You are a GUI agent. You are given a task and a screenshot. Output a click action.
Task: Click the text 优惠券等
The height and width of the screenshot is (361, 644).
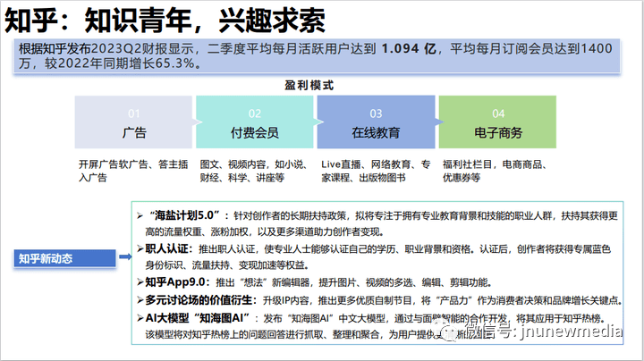[462, 178]
